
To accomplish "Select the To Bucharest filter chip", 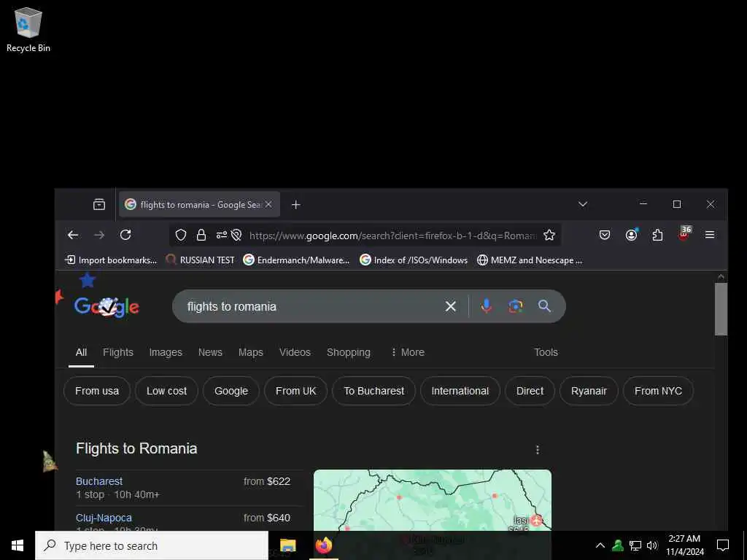I will coord(374,391).
